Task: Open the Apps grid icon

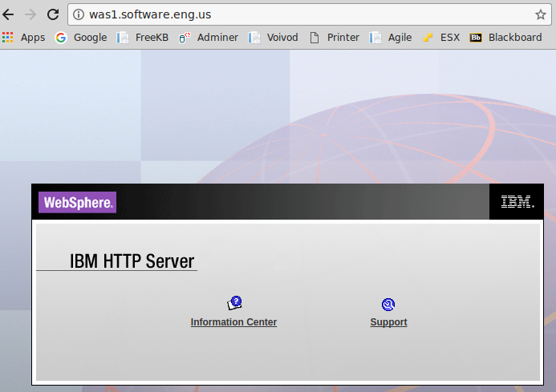Action: 7,37
